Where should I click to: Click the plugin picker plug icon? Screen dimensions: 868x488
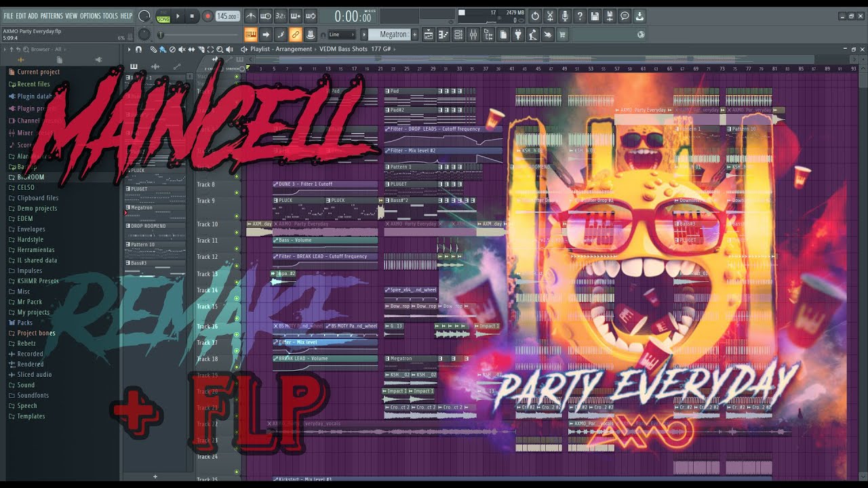[518, 35]
